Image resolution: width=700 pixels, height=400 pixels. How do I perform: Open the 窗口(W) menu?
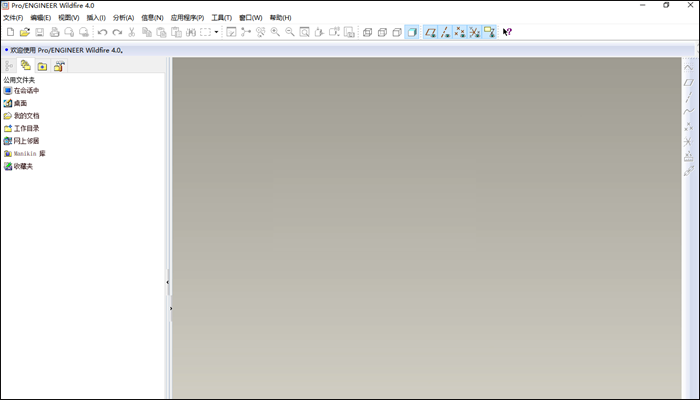pos(250,17)
